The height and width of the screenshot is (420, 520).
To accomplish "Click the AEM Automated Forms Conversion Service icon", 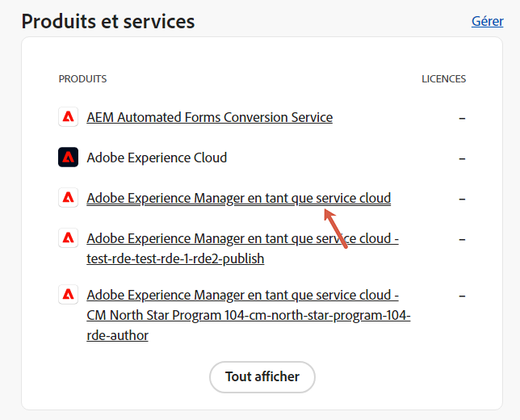I will pos(68,117).
